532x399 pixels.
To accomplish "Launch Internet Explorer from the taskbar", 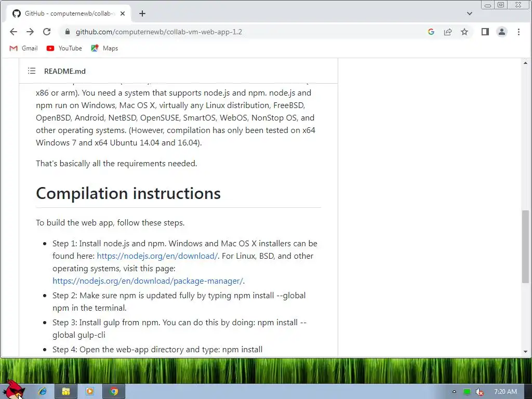I will click(43, 392).
